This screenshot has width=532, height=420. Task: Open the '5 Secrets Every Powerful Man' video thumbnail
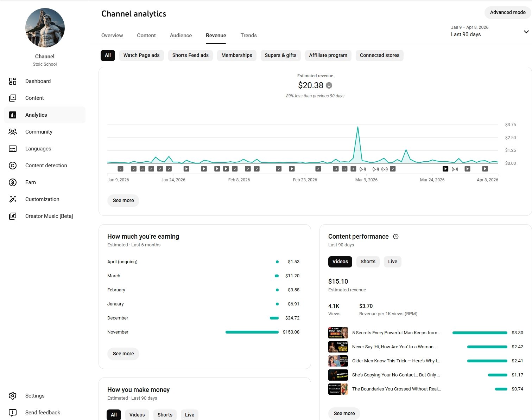[338, 333]
